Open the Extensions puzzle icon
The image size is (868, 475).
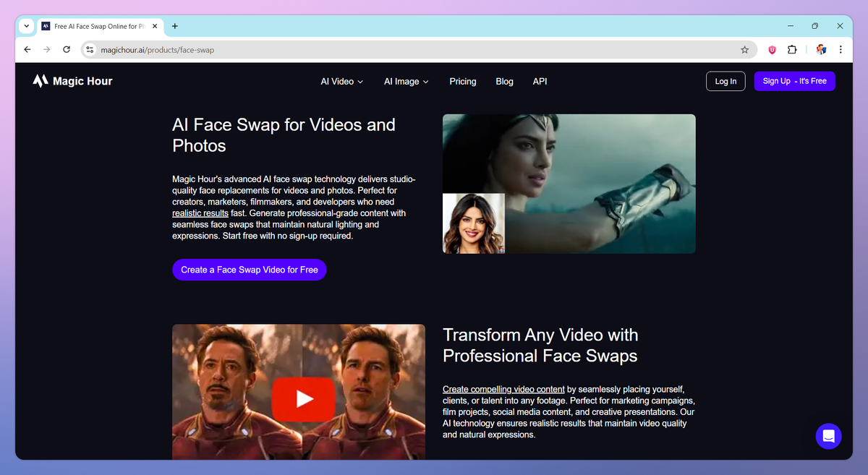coord(792,50)
